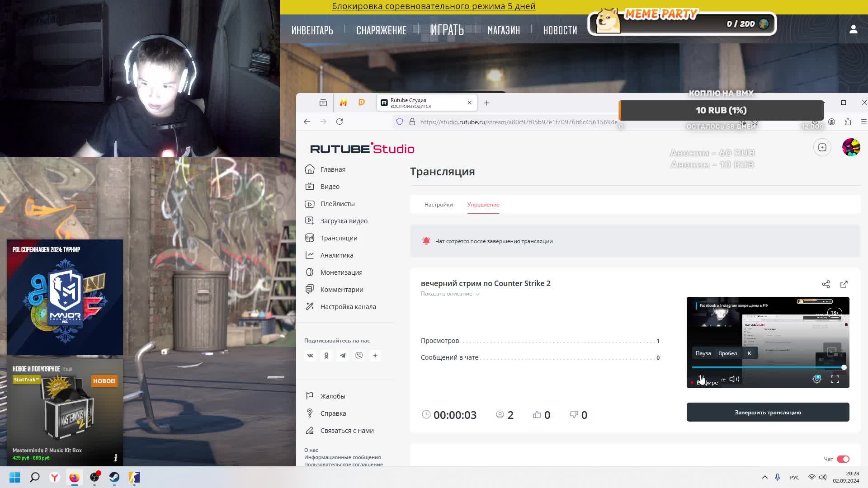Open Аналитика in the Rutube Studio sidebar
This screenshot has height=488, width=868.
(x=336, y=255)
